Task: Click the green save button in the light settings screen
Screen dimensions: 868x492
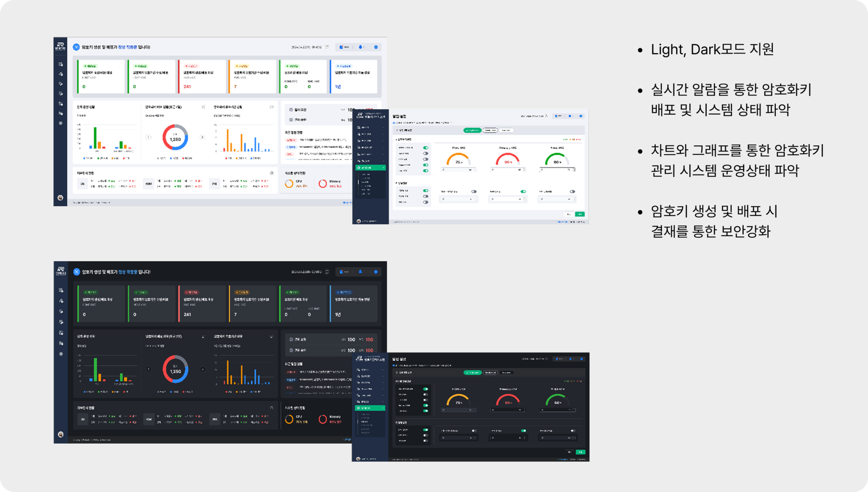Action: point(580,214)
